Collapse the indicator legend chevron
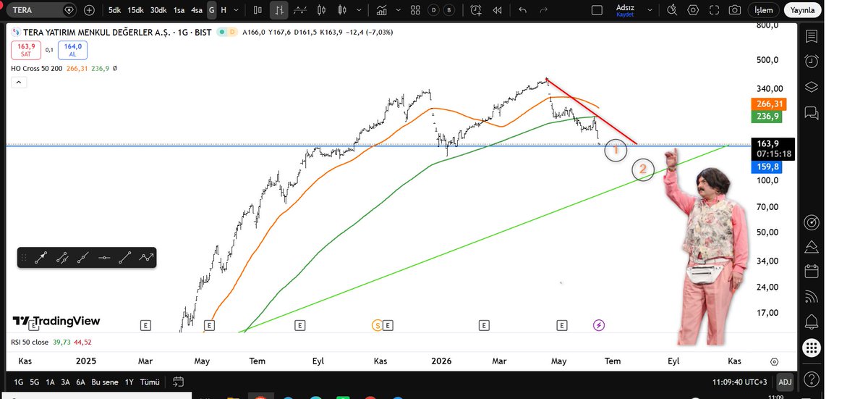This screenshot has height=399, width=868. (20, 83)
